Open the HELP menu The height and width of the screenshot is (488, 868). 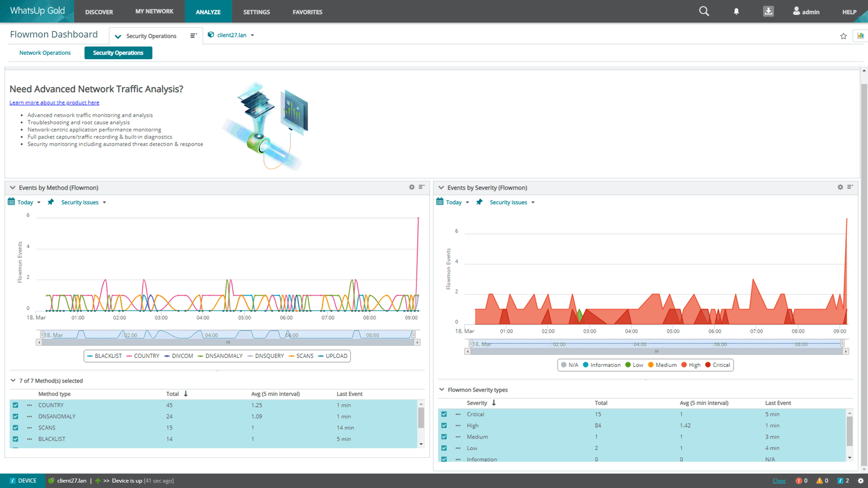(849, 12)
